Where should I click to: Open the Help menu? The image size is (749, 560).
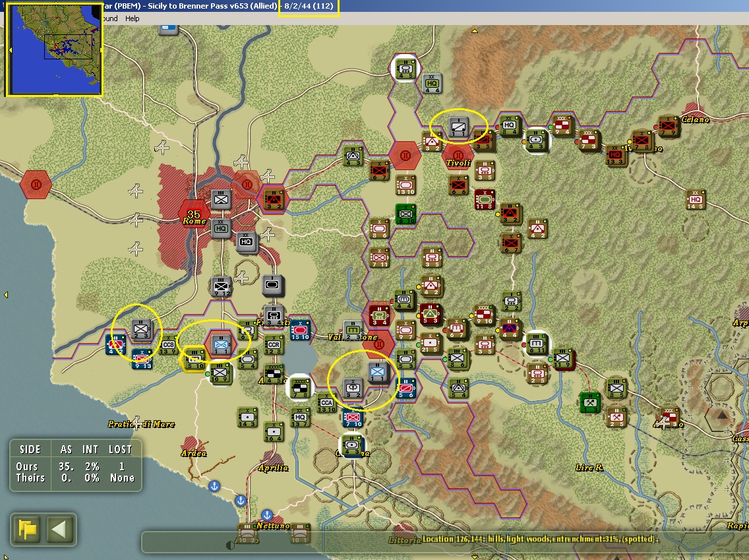132,18
